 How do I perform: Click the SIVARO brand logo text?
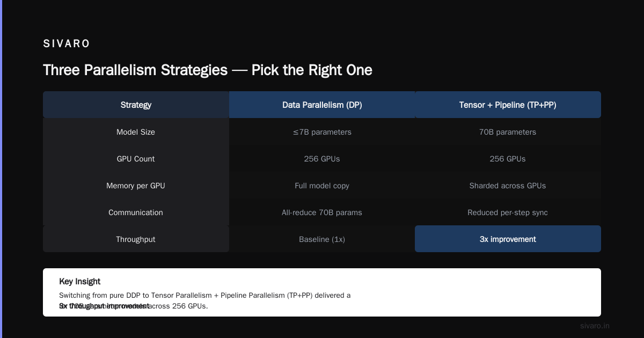point(67,44)
